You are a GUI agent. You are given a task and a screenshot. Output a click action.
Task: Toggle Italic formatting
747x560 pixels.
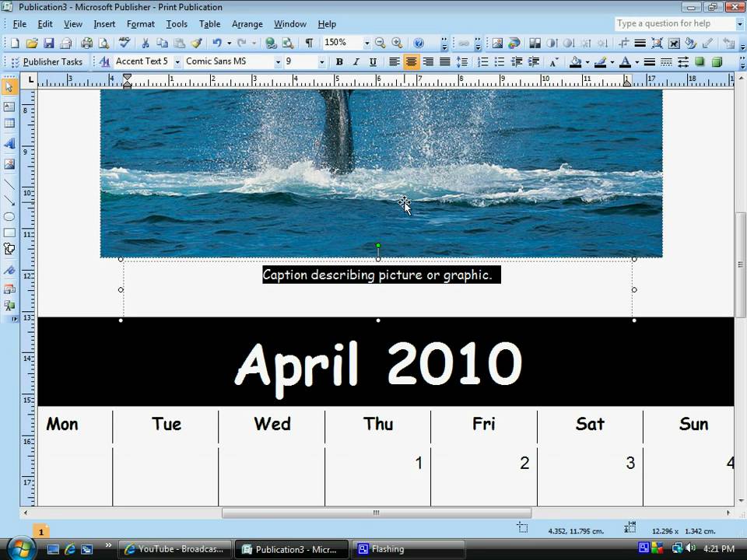pyautogui.click(x=356, y=62)
